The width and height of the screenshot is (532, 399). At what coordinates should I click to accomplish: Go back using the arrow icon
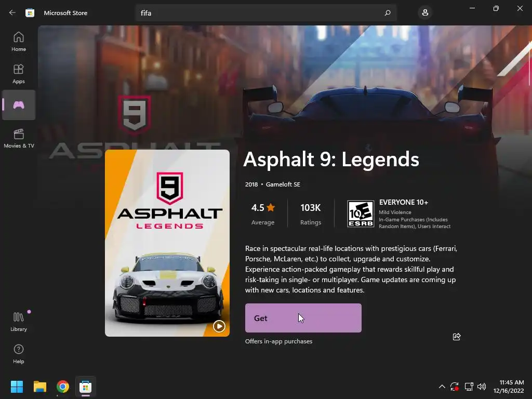click(x=12, y=12)
